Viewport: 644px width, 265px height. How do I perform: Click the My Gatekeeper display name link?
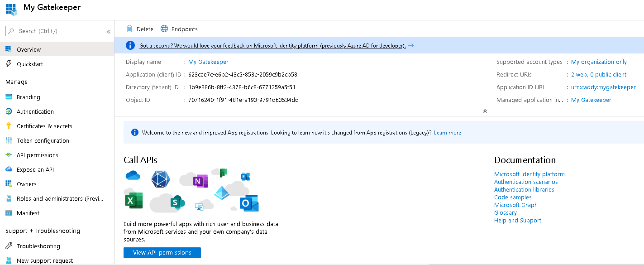(x=208, y=62)
